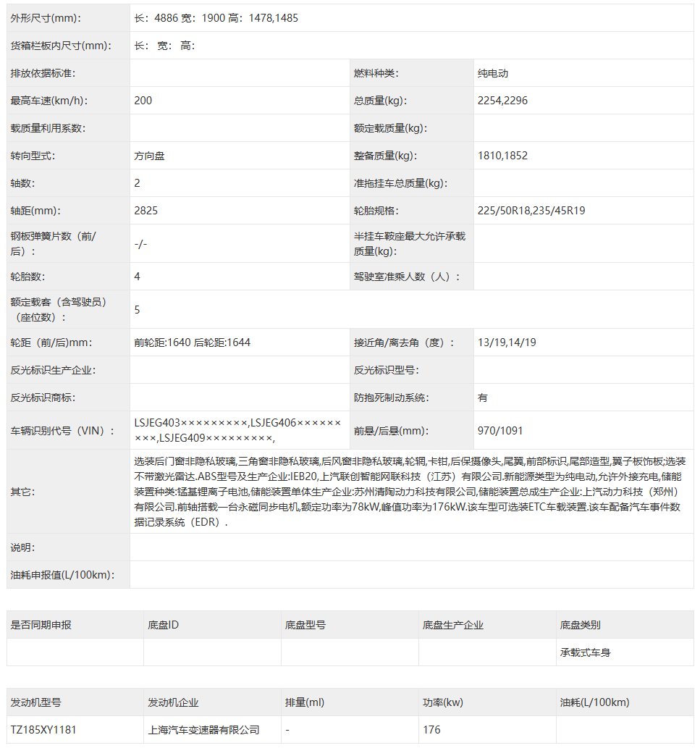The width and height of the screenshot is (700, 748).
Task: Click the 反光标识商标 label
Action: [43, 398]
